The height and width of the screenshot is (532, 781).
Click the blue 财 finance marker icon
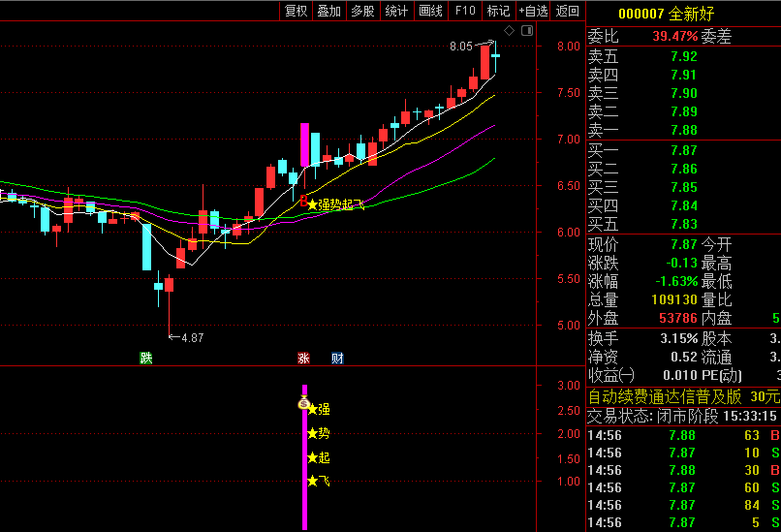[x=337, y=358]
